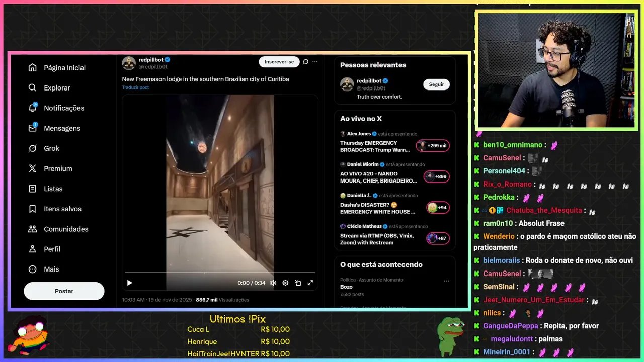Click the Explorar search icon
This screenshot has height=362, width=644.
tap(33, 88)
